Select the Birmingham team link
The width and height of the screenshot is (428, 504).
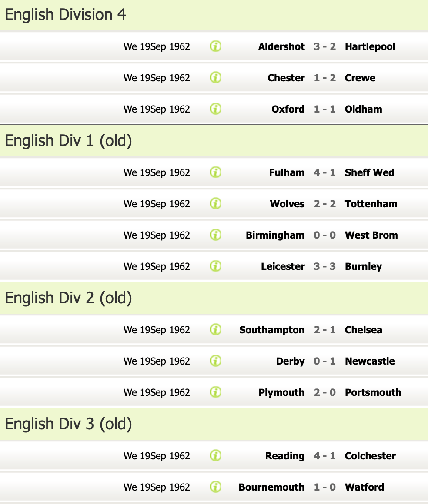(x=275, y=235)
